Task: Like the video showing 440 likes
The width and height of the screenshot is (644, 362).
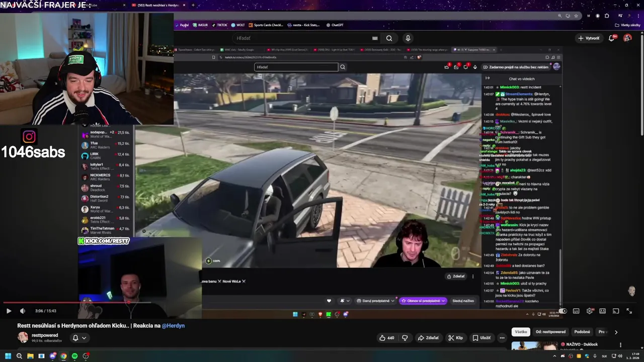Action: pos(387,338)
